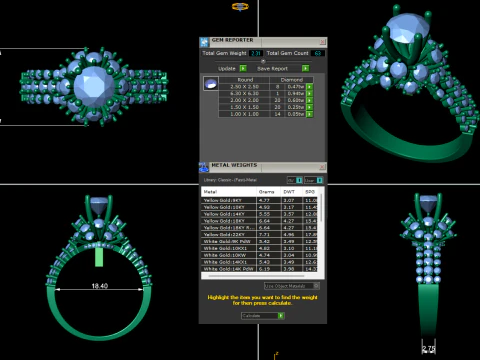Click green arrow for 2.50 X 2.50 row
The image size is (480, 360).
click(310, 87)
